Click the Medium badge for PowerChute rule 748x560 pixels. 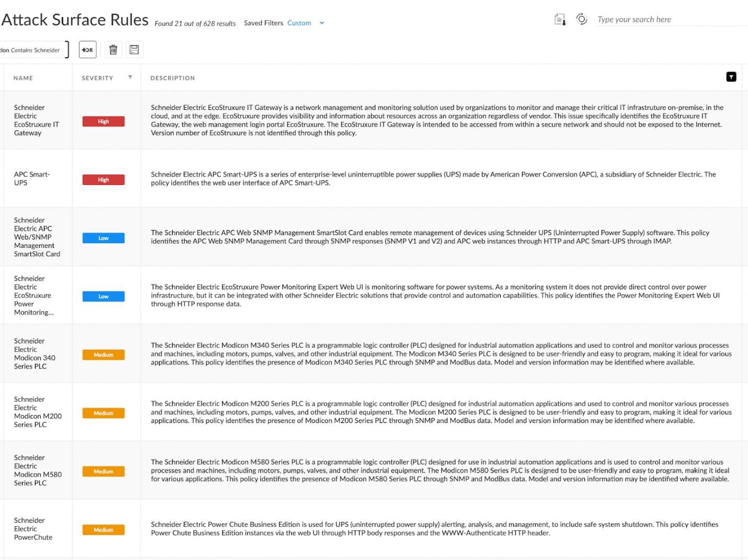point(103,530)
